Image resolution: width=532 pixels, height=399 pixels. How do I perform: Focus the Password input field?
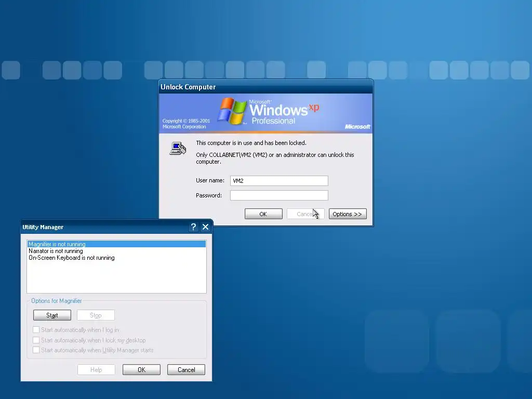point(279,195)
